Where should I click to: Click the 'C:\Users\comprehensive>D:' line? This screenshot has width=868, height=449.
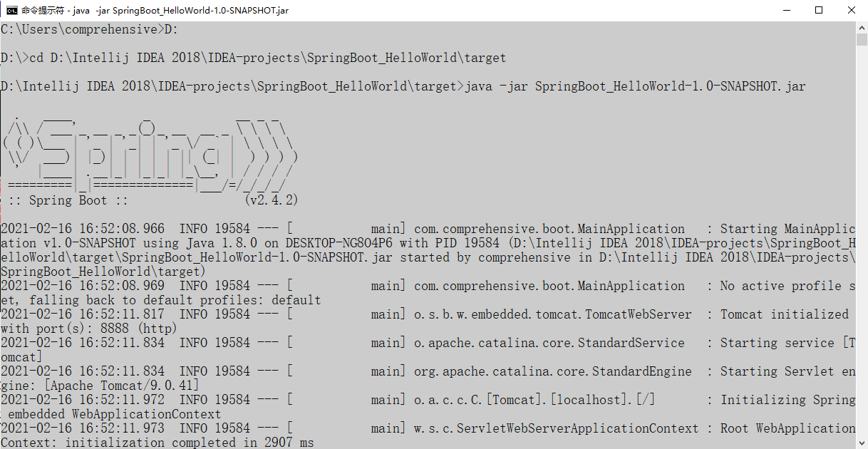pos(89,29)
